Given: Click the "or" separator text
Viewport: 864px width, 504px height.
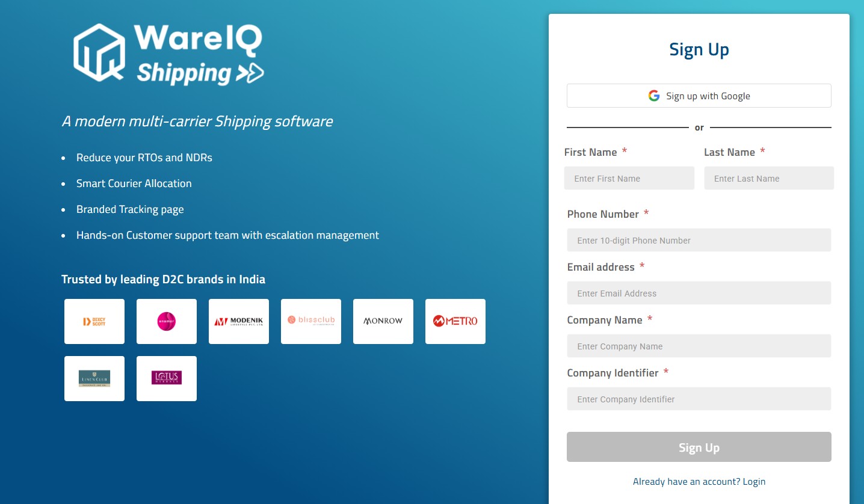Looking at the screenshot, I should [x=699, y=128].
